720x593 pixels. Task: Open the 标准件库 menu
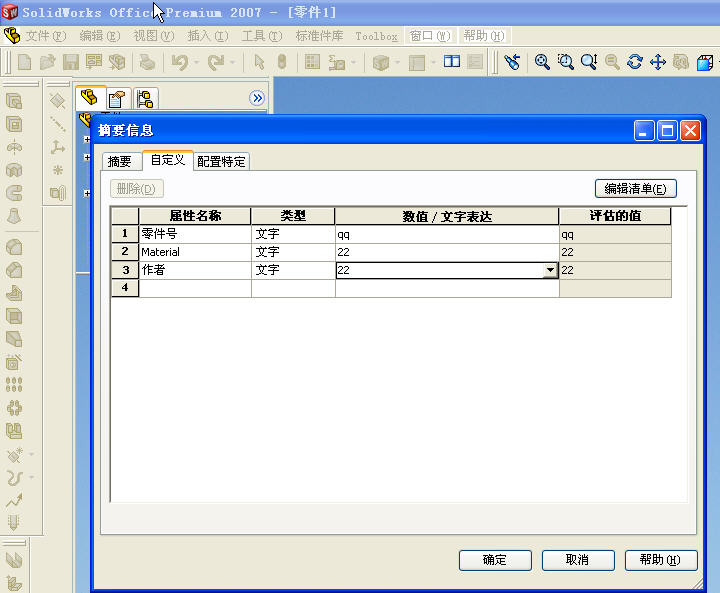pyautogui.click(x=319, y=36)
